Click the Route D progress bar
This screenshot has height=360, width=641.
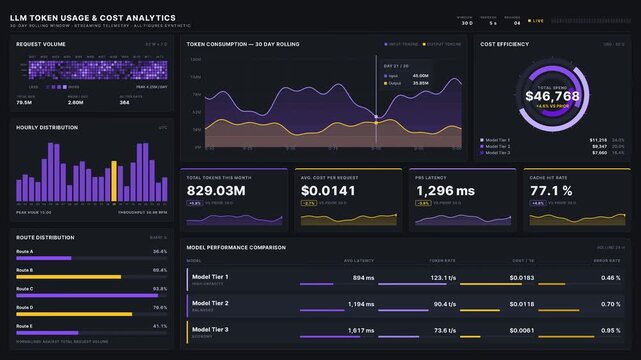point(92,314)
